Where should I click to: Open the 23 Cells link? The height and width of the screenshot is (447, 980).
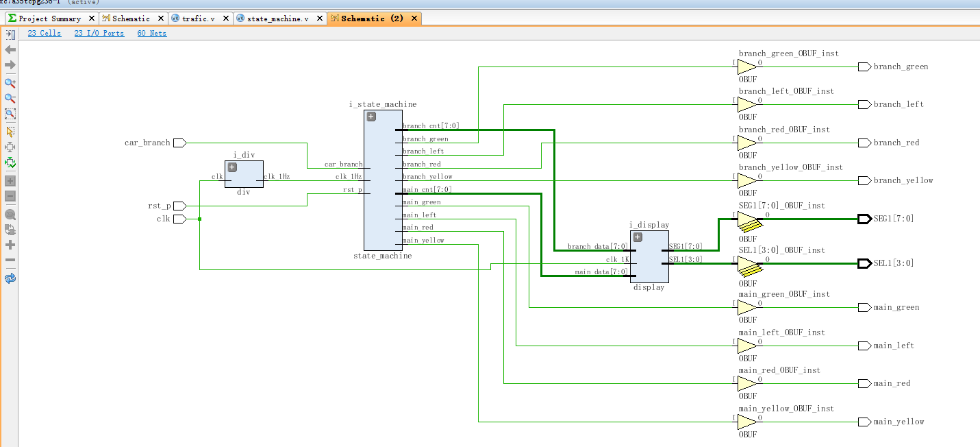pos(45,33)
